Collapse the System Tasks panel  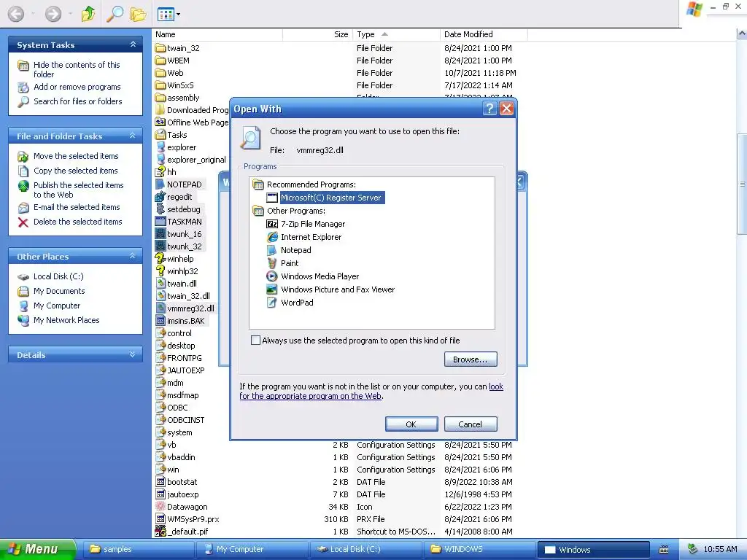point(133,44)
